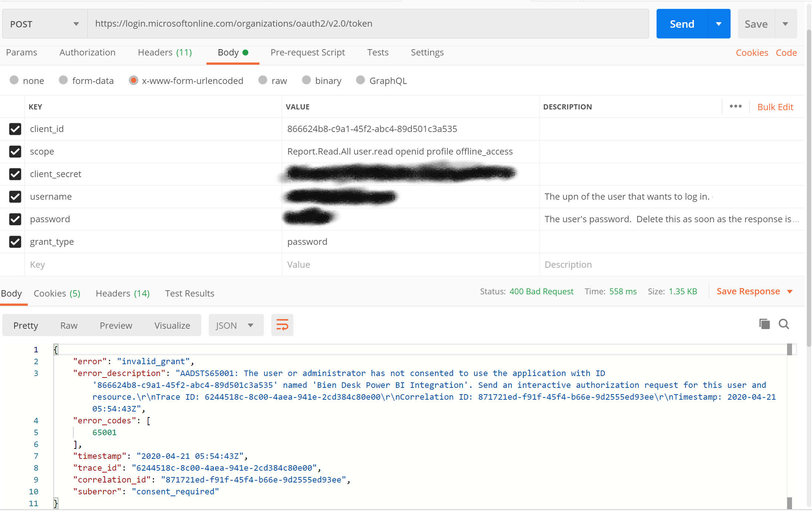
Task: Switch to Raw response view
Action: click(x=69, y=325)
